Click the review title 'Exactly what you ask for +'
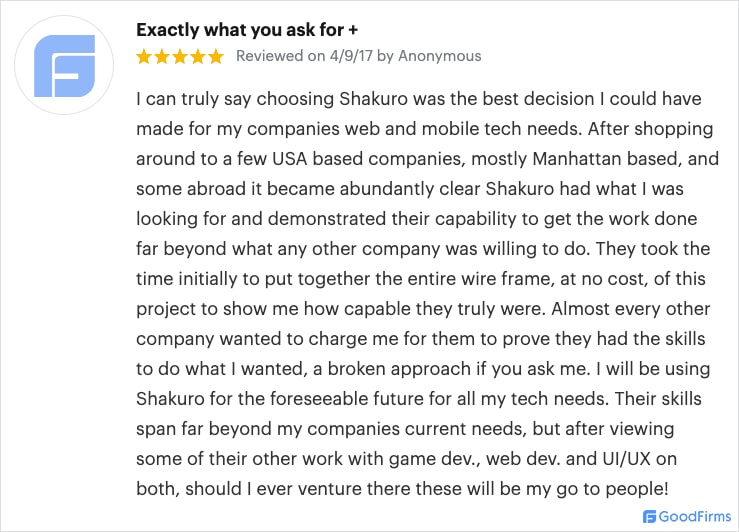This screenshot has height=532, width=739. 247,30
